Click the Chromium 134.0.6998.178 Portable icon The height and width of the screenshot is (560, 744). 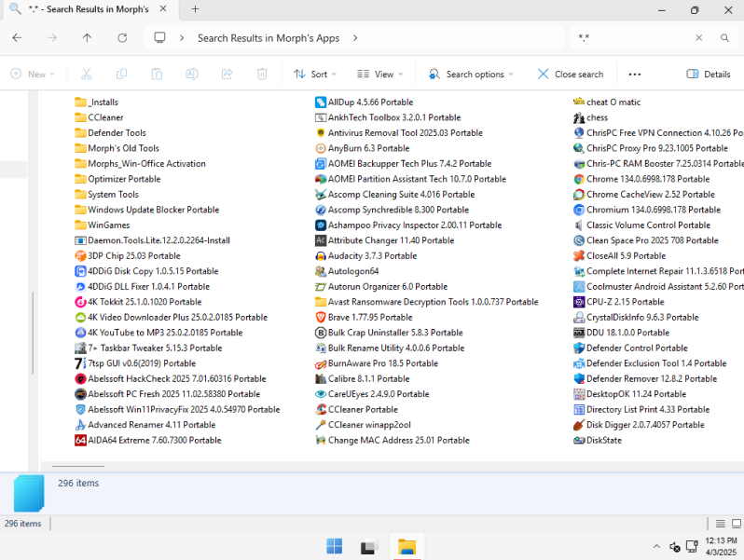tap(578, 210)
